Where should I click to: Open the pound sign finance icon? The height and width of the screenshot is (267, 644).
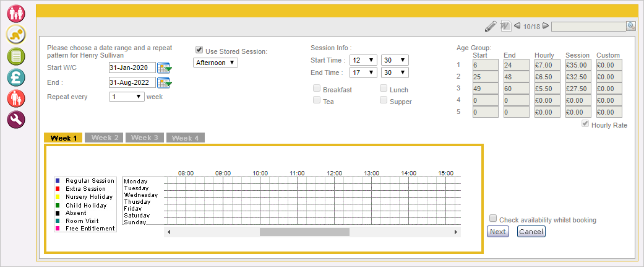point(16,77)
